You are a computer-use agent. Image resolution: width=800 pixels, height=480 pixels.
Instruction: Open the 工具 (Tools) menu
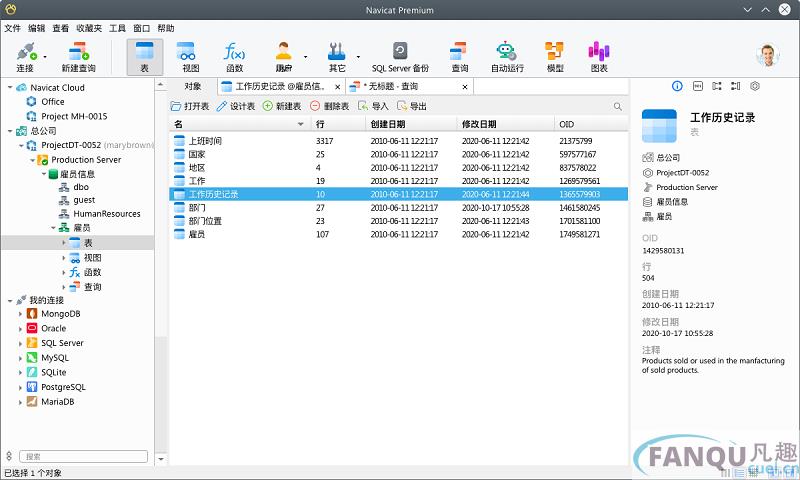coord(117,29)
